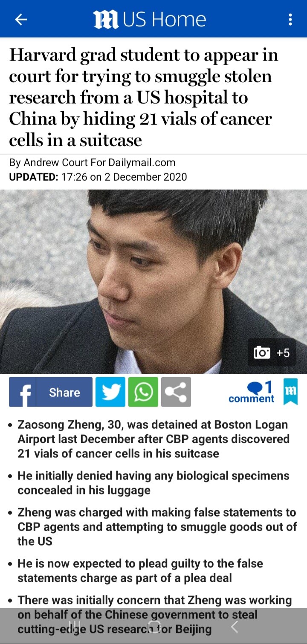The height and width of the screenshot is (644, 307).
Task: Tap Android recent apps navigation button
Action: coord(75,626)
